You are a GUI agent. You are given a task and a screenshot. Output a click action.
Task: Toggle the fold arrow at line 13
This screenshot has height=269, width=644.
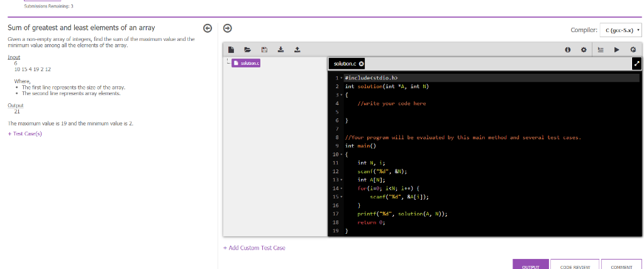tap(341, 180)
